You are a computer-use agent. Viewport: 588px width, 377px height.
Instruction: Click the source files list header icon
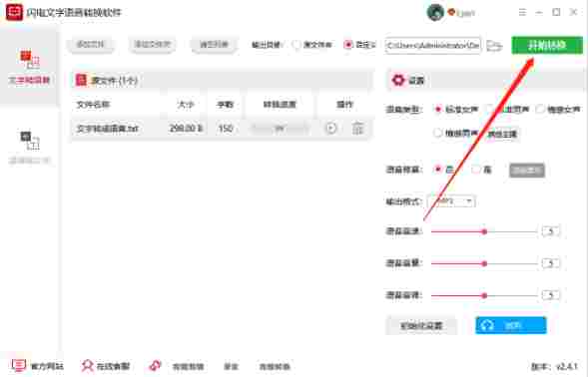(81, 80)
